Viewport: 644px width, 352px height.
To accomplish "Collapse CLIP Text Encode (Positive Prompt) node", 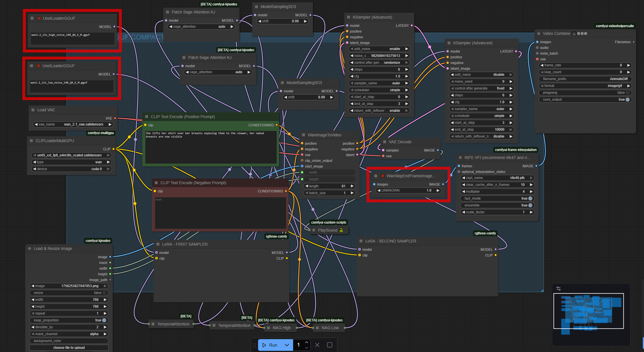I will pyautogui.click(x=147, y=117).
